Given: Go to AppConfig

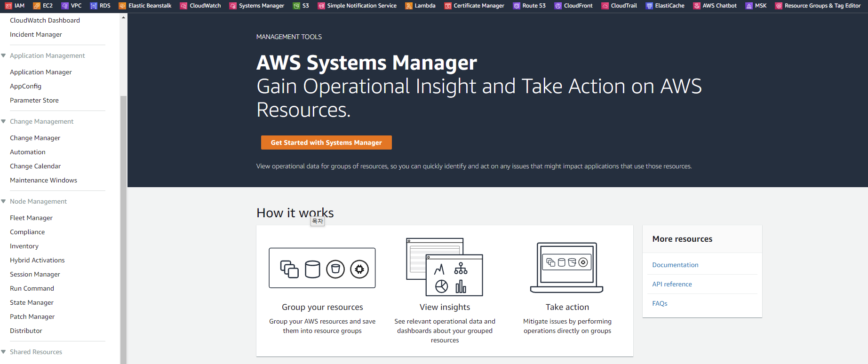Looking at the screenshot, I should [25, 86].
